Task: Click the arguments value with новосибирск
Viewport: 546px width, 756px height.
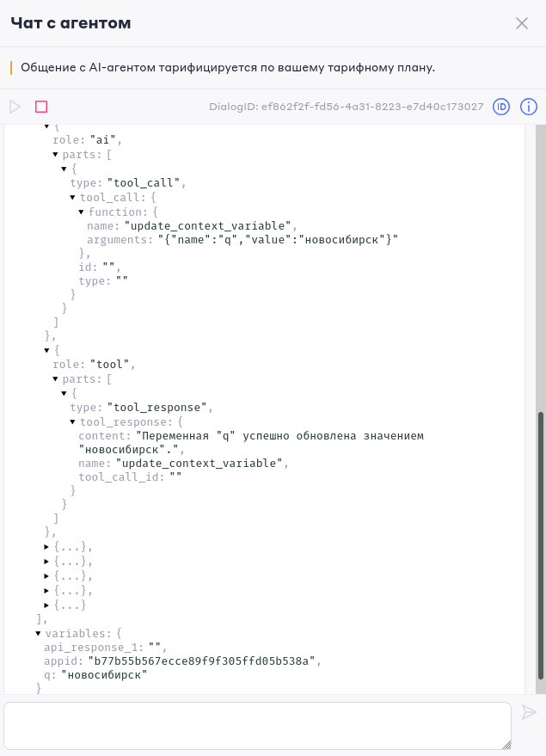Action: click(279, 240)
